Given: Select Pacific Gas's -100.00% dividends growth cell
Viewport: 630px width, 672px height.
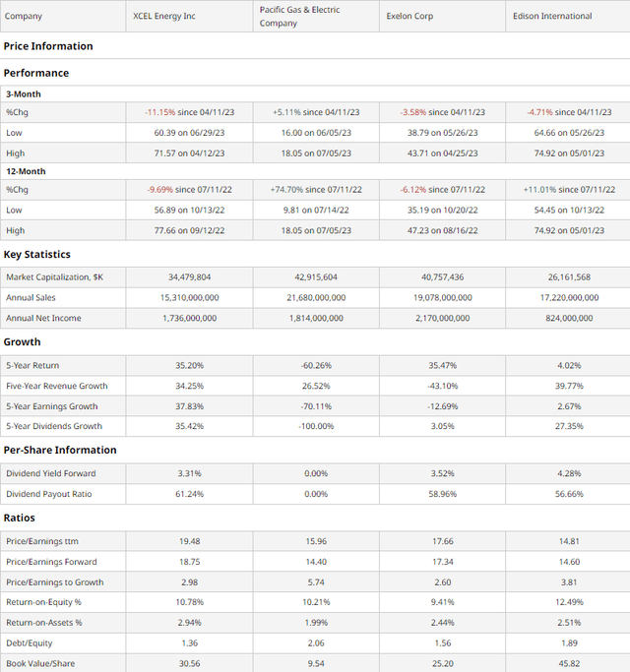Looking at the screenshot, I should click(x=316, y=427).
